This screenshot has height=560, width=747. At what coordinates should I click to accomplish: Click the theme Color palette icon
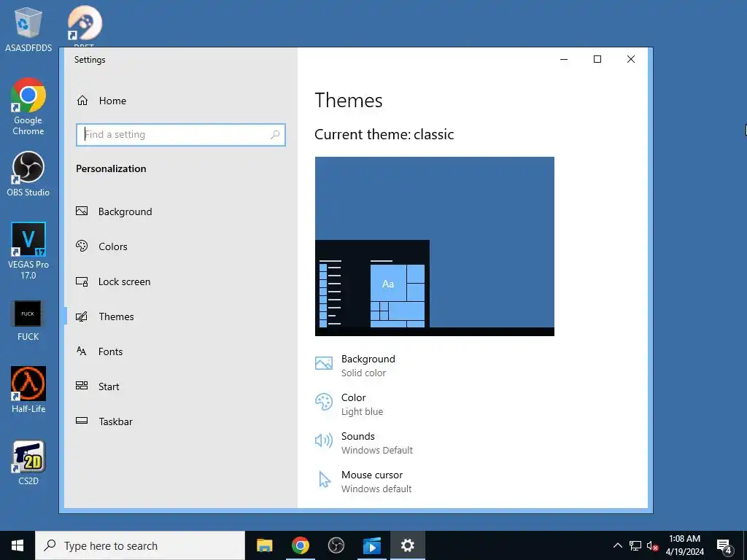(324, 402)
